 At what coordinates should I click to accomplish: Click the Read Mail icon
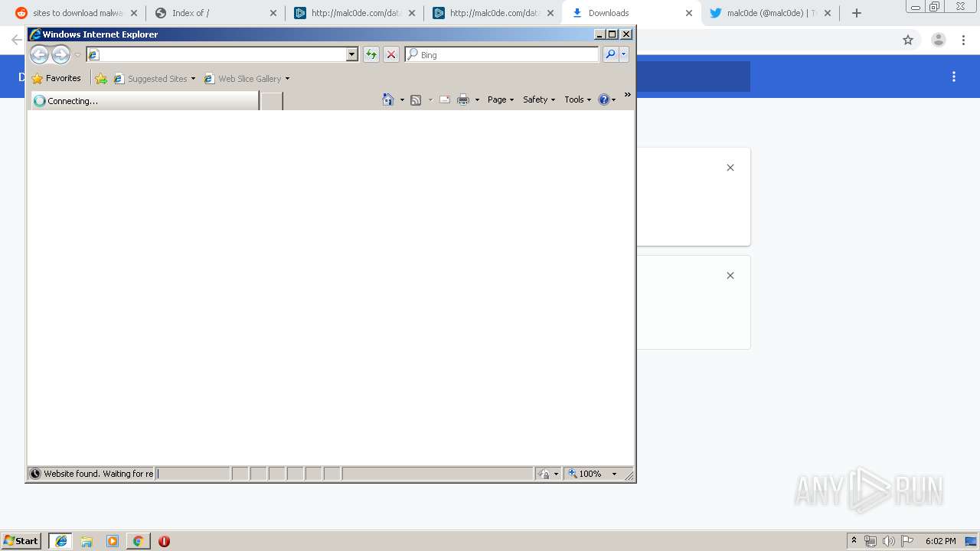coord(445,99)
